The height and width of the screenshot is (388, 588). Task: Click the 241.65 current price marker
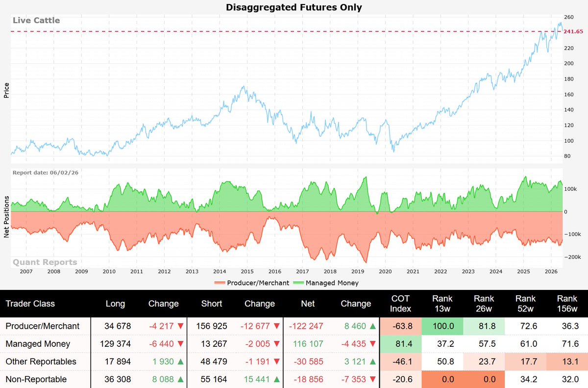[573, 31]
